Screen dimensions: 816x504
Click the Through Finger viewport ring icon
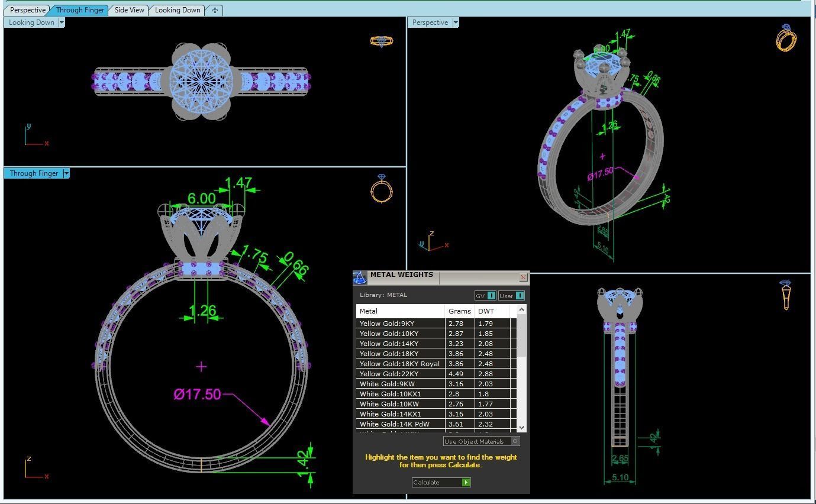382,189
